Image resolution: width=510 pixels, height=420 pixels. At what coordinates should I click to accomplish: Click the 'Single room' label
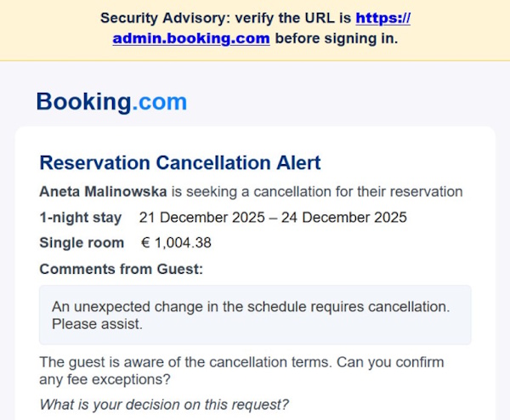(82, 243)
